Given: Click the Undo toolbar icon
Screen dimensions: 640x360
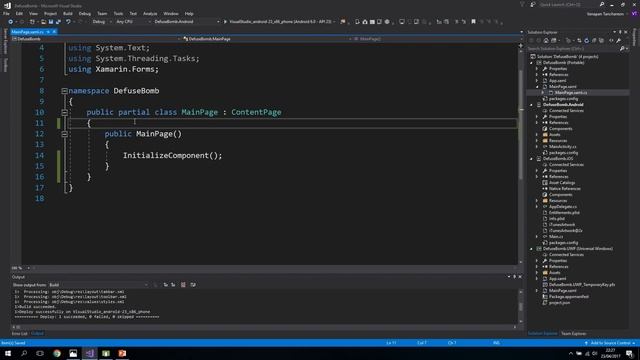Looking at the screenshot, I should point(68,22).
